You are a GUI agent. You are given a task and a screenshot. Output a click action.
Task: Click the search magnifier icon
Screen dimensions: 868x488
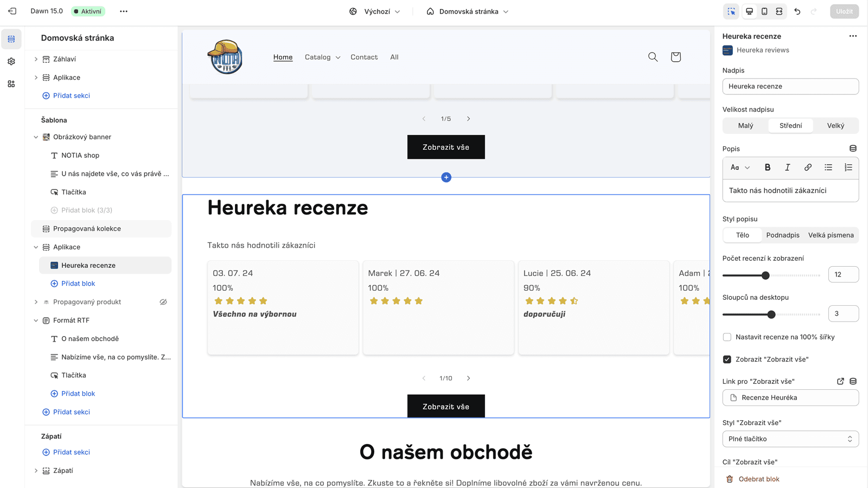click(x=653, y=57)
